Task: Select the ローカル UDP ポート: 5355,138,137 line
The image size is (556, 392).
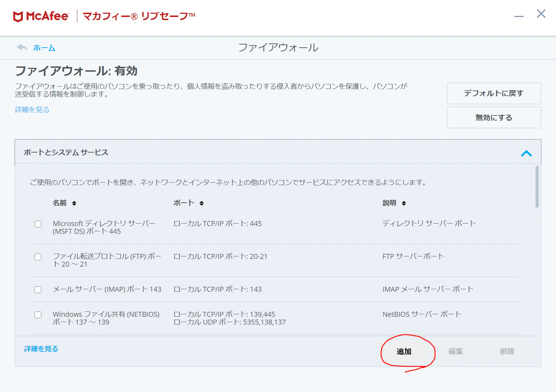Action: (x=229, y=322)
